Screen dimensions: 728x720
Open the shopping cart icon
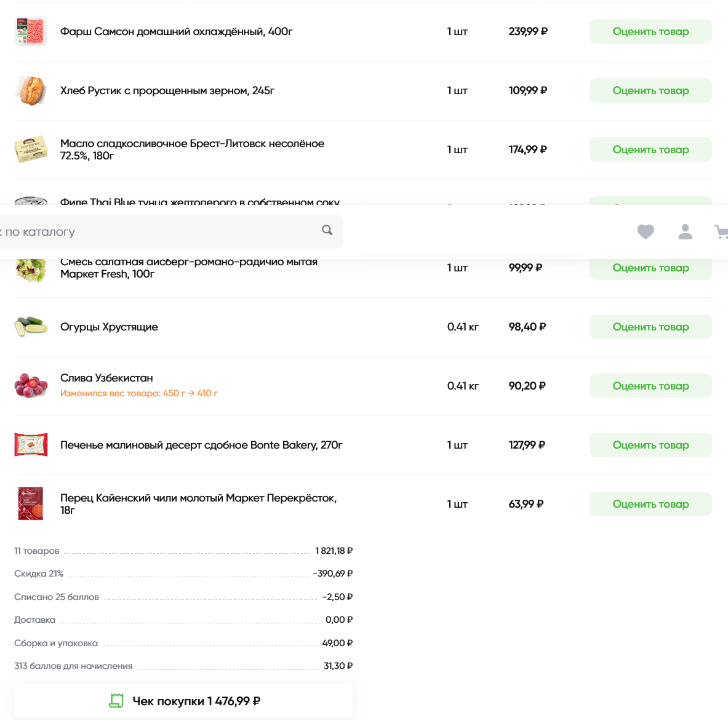(x=721, y=231)
